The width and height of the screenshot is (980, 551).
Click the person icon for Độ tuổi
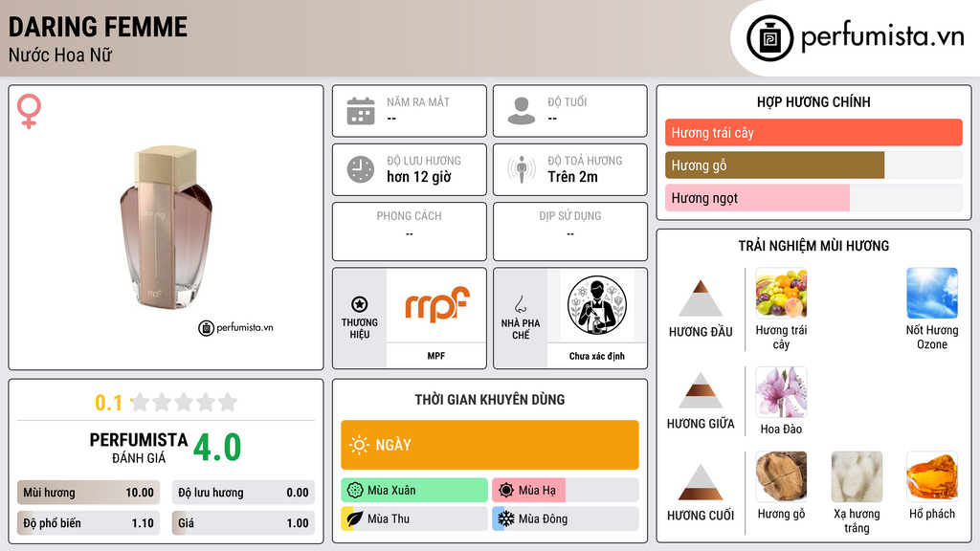(x=522, y=111)
